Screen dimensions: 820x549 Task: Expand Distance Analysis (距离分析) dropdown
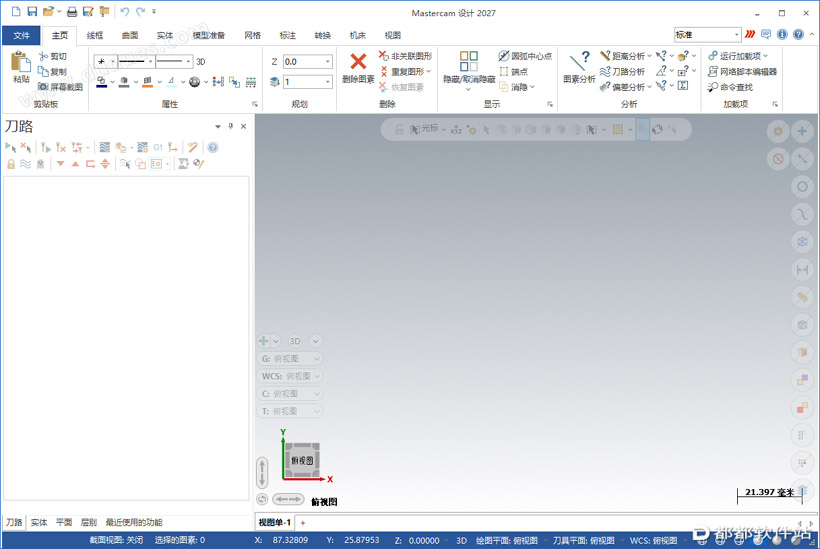650,56
